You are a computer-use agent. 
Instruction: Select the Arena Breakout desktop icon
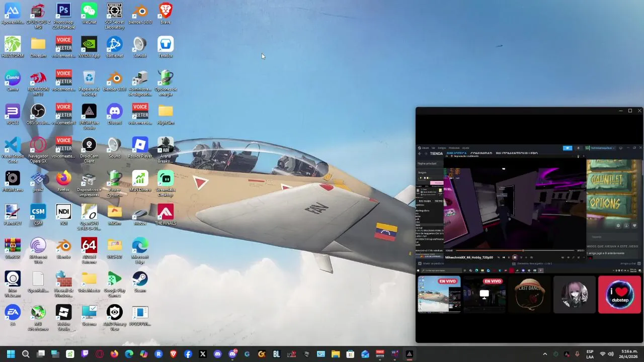[x=166, y=150]
